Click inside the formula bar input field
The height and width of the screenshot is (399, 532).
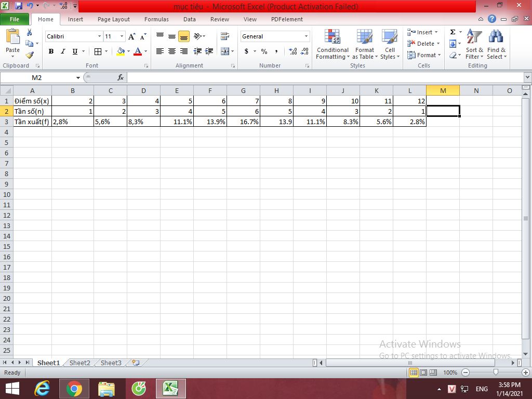click(x=322, y=77)
